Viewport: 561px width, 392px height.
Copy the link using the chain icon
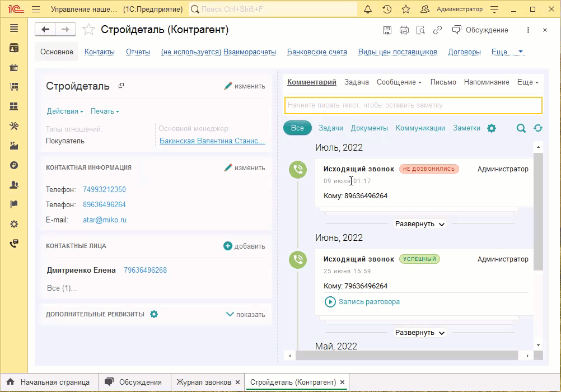click(438, 30)
